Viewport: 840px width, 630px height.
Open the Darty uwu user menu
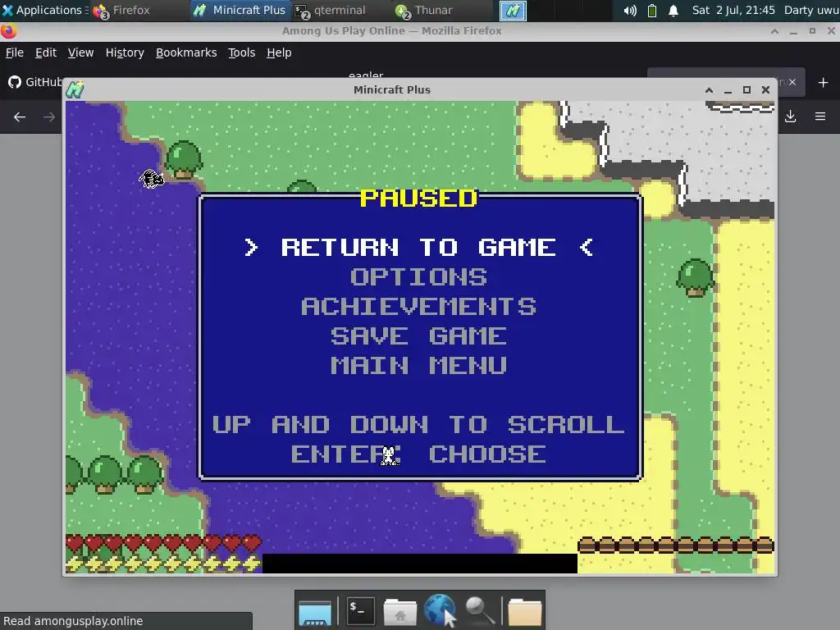click(x=811, y=10)
